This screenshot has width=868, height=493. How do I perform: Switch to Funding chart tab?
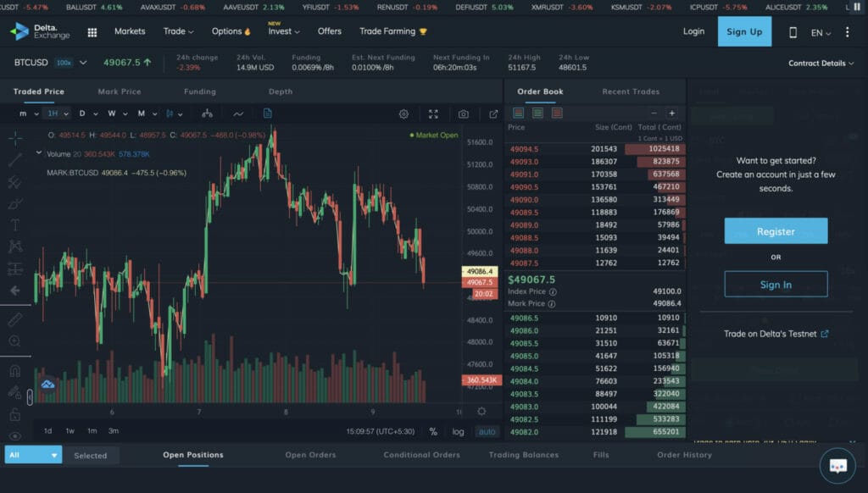pos(200,91)
